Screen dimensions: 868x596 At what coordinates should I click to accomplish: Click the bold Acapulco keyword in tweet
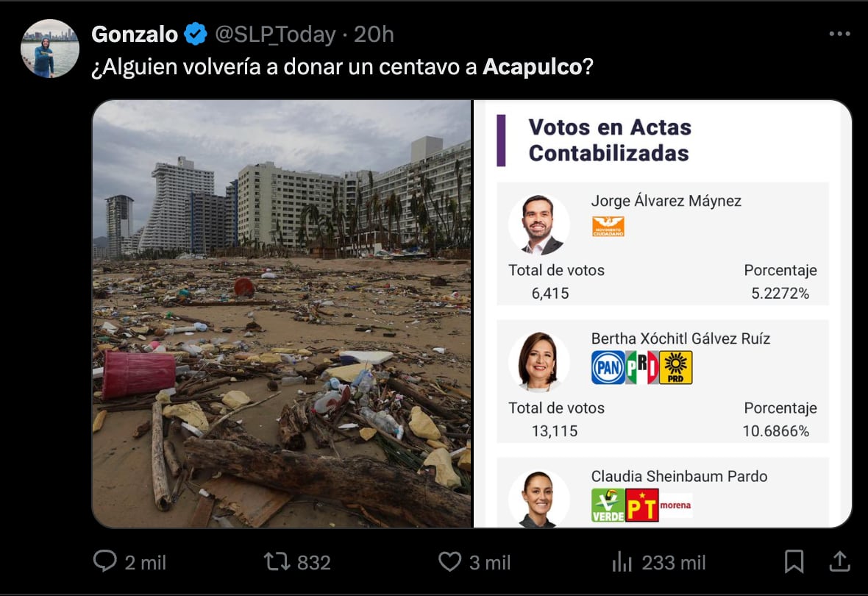point(532,67)
